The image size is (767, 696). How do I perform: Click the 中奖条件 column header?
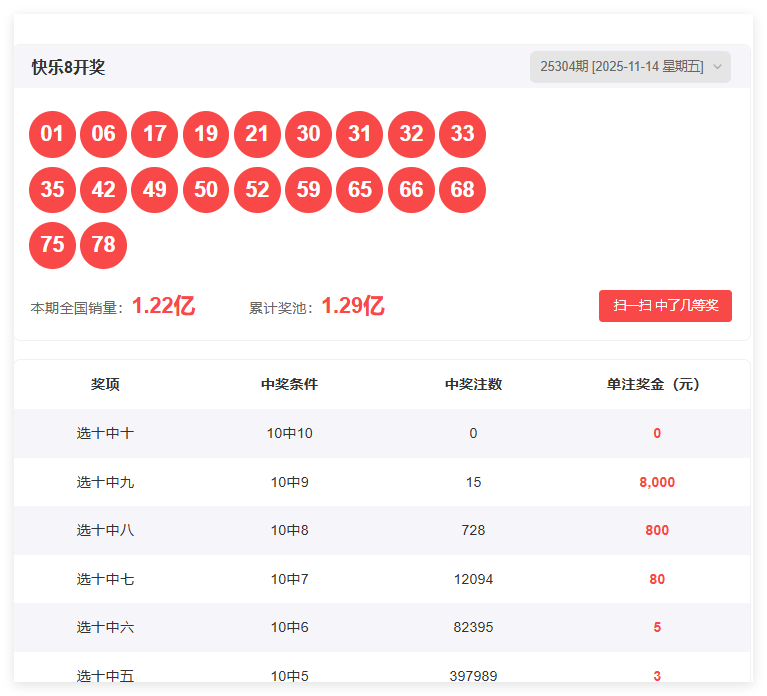point(290,384)
